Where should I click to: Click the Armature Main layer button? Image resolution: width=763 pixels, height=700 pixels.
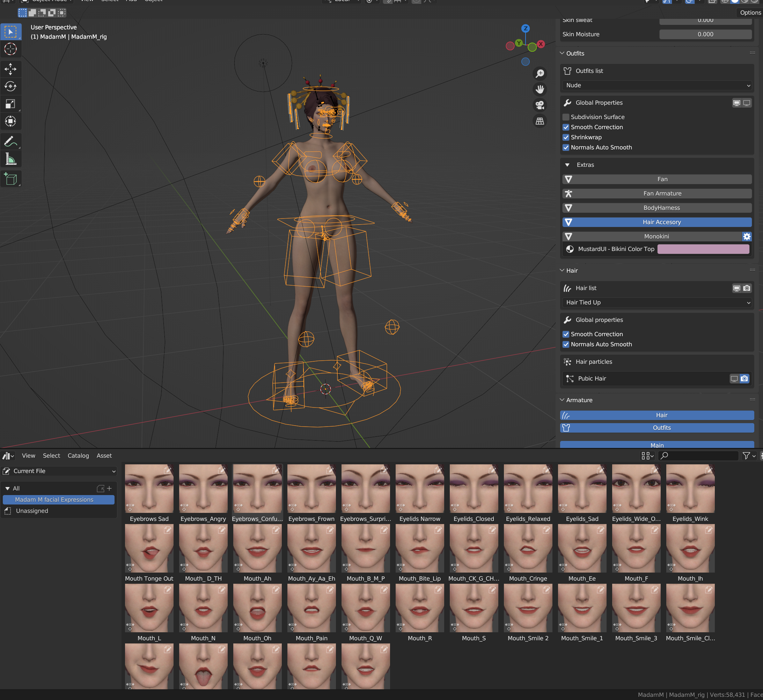657,445
